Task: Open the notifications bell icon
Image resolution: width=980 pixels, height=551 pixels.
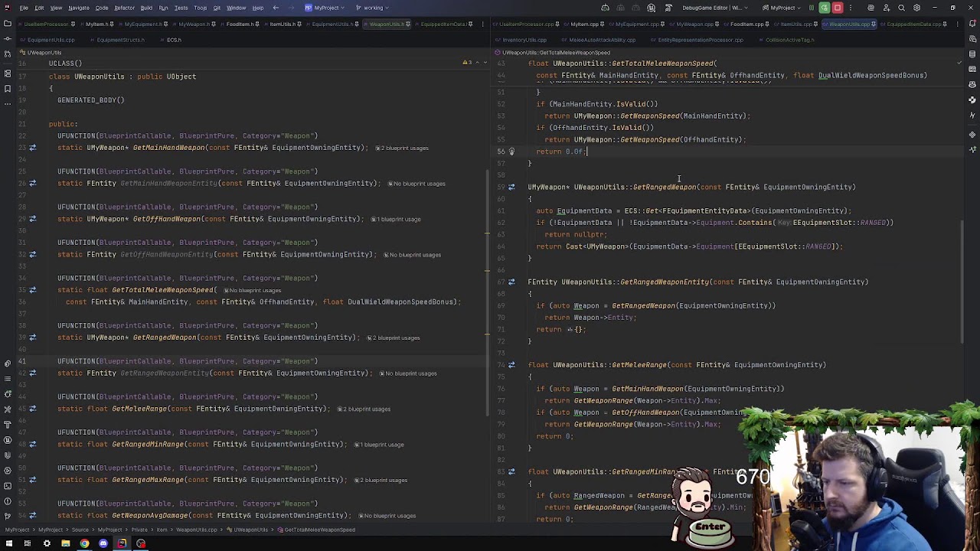Action: [972, 24]
